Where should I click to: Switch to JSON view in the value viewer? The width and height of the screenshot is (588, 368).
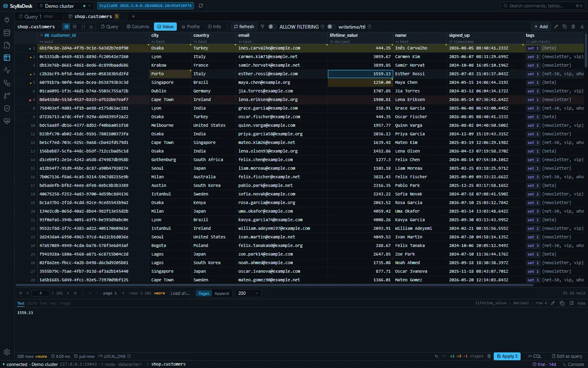pos(32,303)
